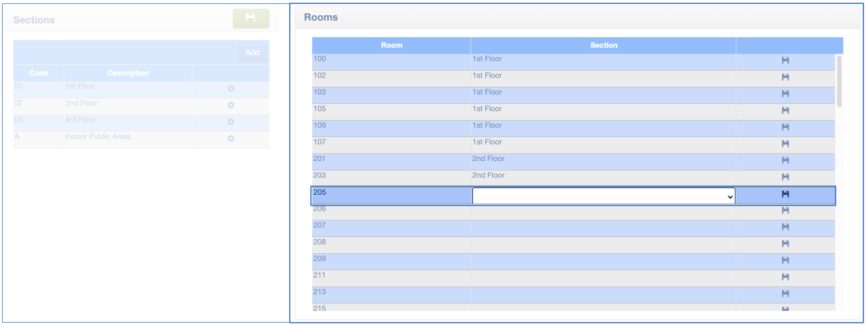Save the row for room 201

click(x=785, y=160)
